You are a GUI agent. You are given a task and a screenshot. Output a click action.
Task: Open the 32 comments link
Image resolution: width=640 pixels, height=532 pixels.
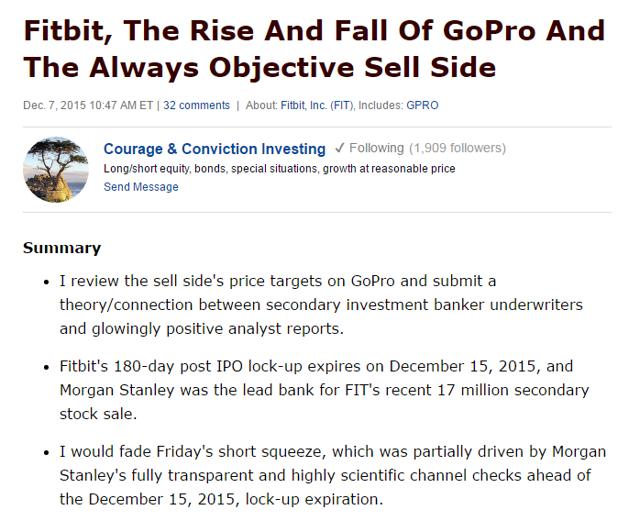point(196,105)
